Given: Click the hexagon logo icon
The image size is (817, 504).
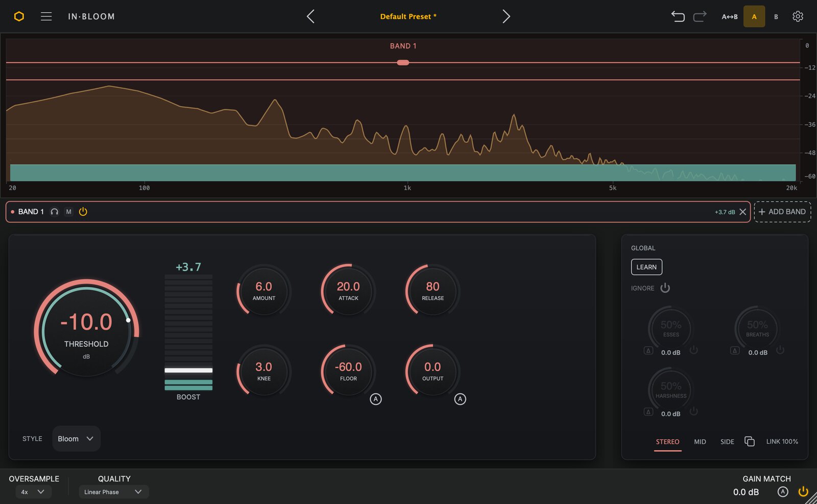Looking at the screenshot, I should 19,16.
